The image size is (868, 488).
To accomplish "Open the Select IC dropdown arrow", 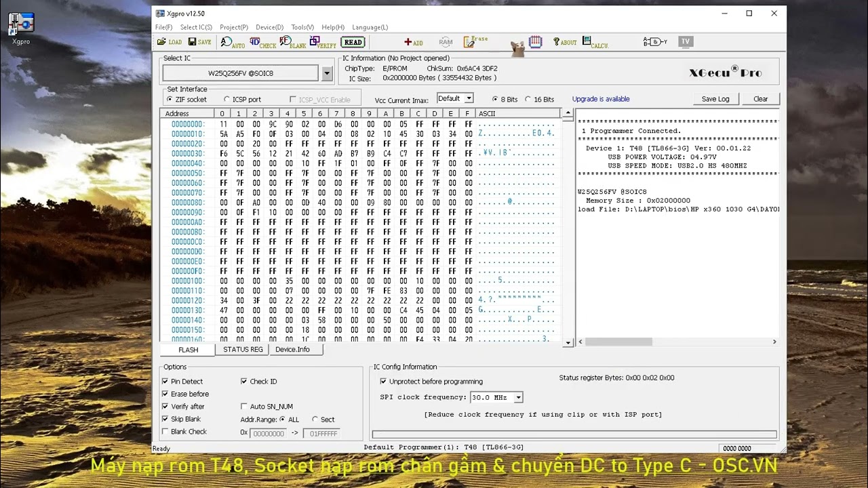I will (x=327, y=73).
